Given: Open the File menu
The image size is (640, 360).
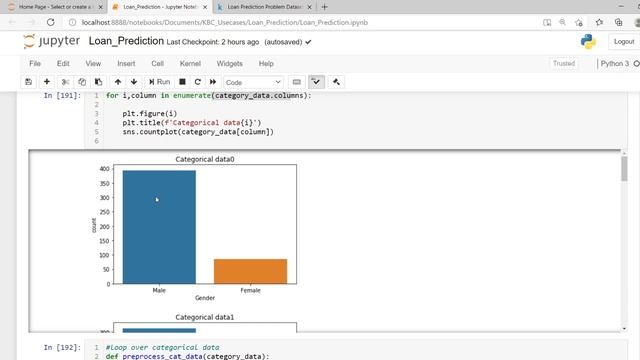Looking at the screenshot, I should (x=35, y=64).
